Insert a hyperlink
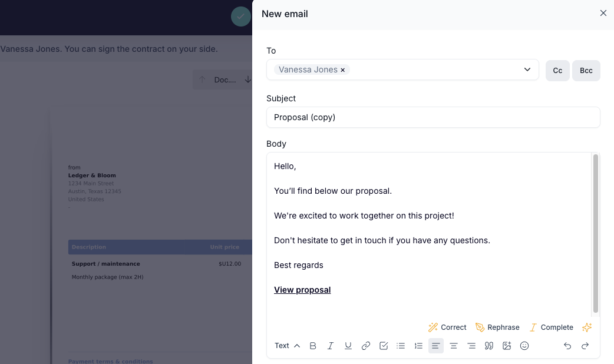Screen dimensions: 614x364 pyautogui.click(x=366, y=346)
